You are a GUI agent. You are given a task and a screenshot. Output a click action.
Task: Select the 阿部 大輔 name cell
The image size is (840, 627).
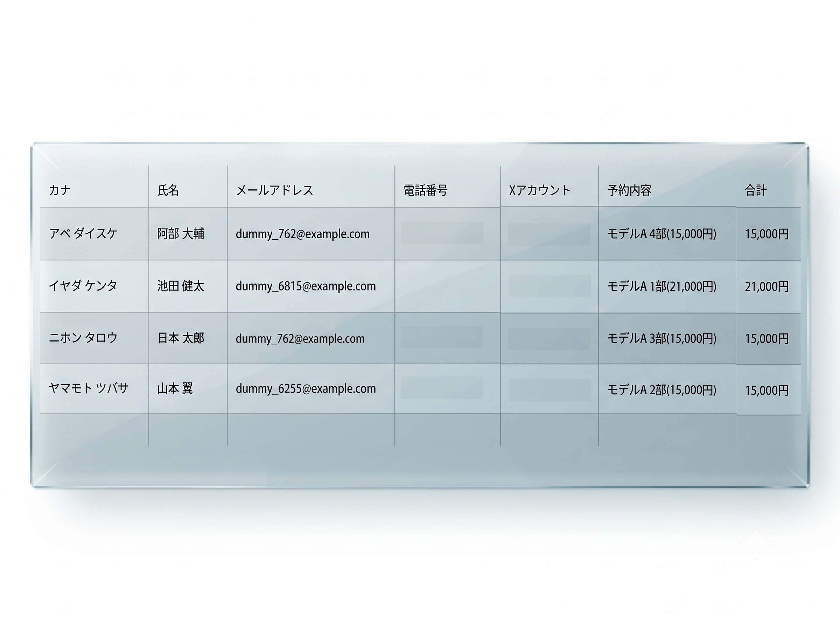(x=188, y=234)
